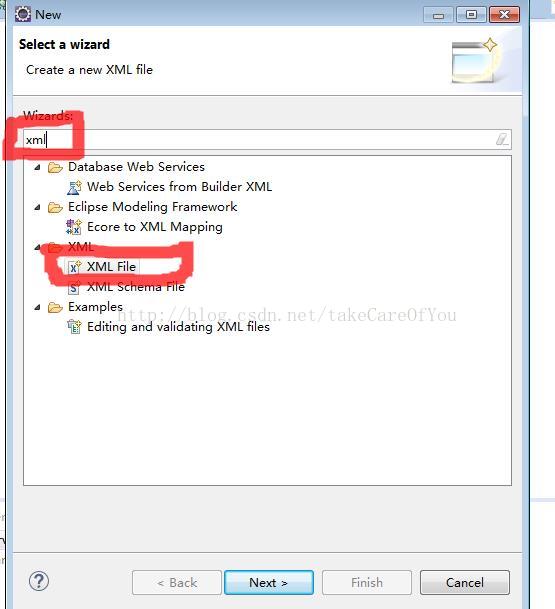Click the Web Services from Builder XML icon
Screen dimensions: 555x609
[x=74, y=187]
